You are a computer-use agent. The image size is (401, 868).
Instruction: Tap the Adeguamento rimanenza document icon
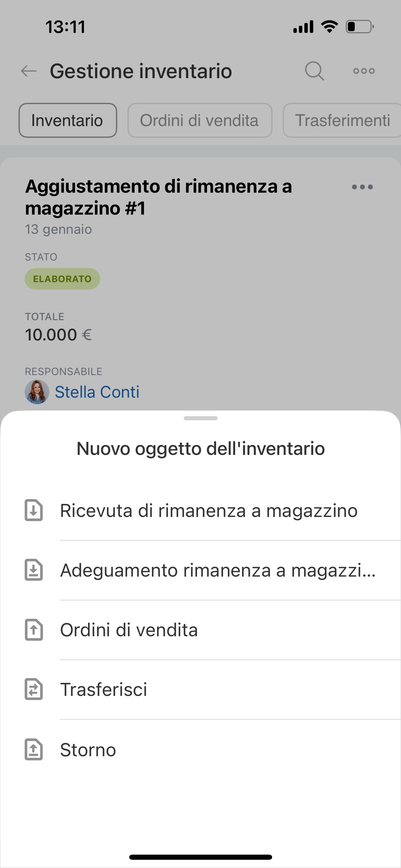pyautogui.click(x=34, y=570)
